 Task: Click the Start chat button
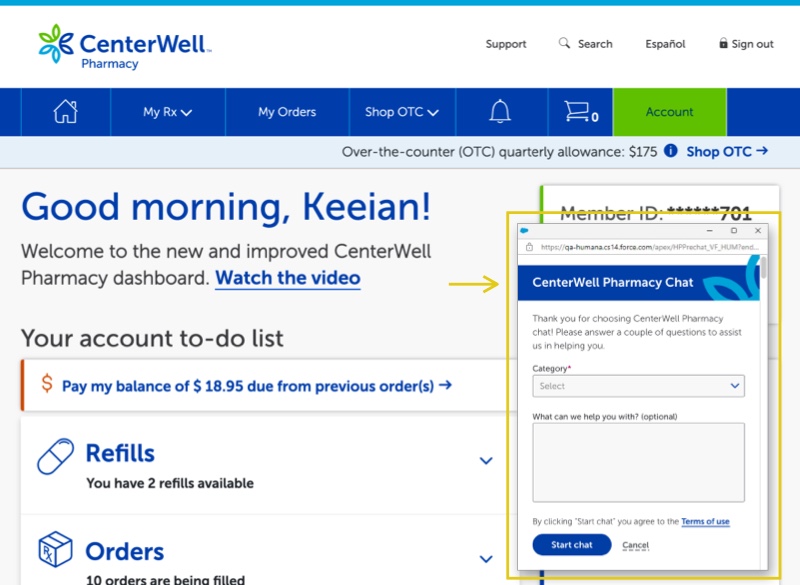[x=572, y=545]
